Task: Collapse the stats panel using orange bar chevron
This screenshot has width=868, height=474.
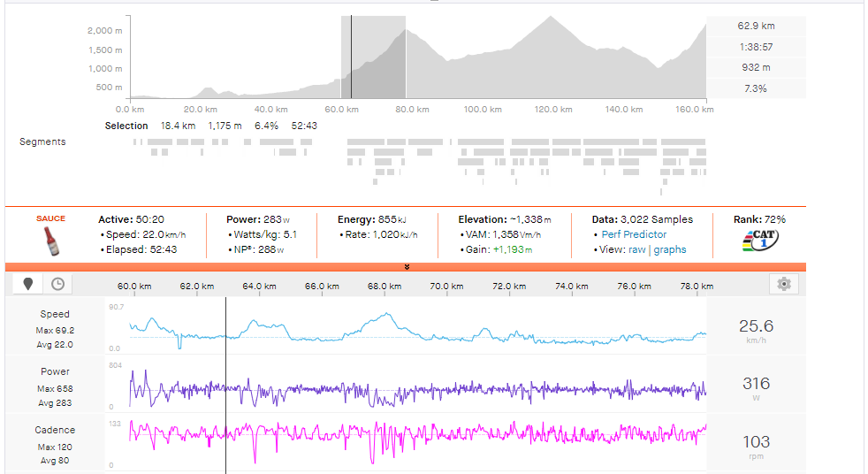Action: (x=407, y=266)
